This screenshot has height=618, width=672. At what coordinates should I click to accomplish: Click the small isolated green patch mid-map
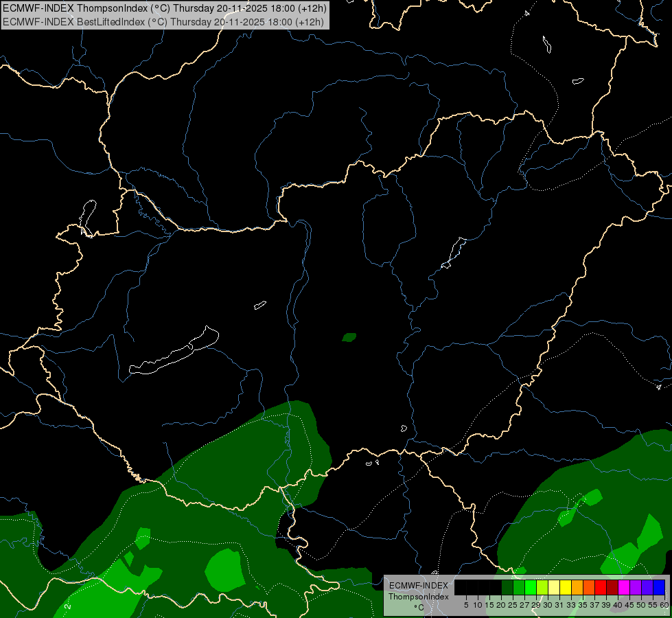[349, 338]
